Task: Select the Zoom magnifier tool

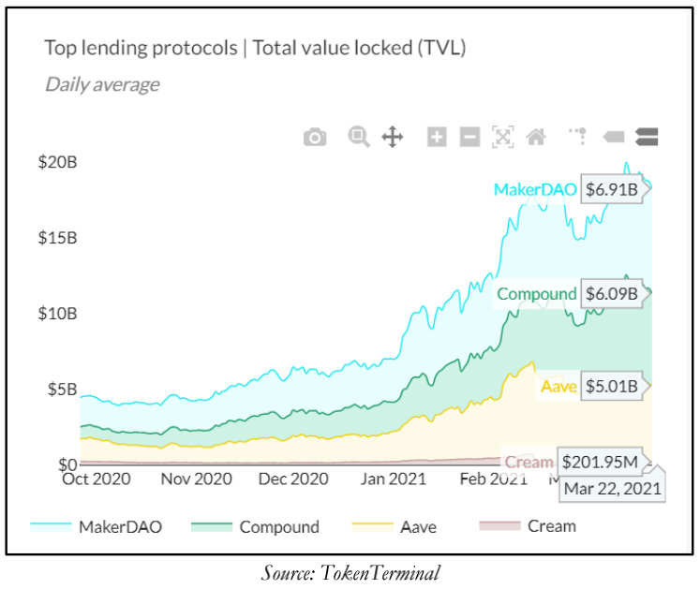Action: point(358,138)
